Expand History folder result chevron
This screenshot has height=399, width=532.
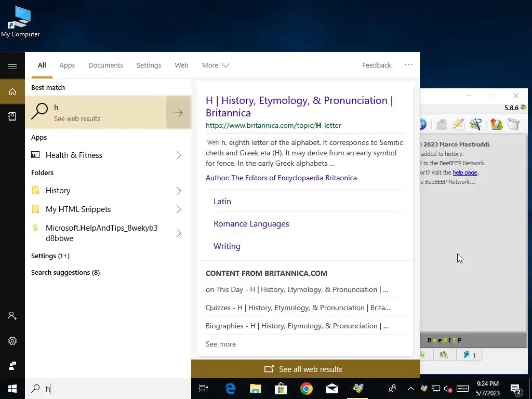pos(179,191)
